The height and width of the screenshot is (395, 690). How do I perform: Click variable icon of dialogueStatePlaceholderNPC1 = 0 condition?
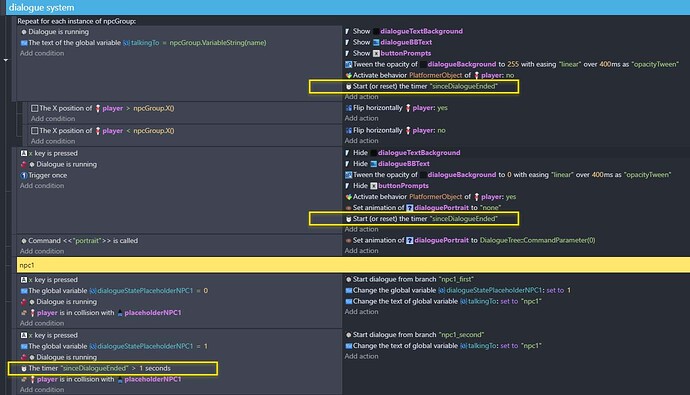24,291
